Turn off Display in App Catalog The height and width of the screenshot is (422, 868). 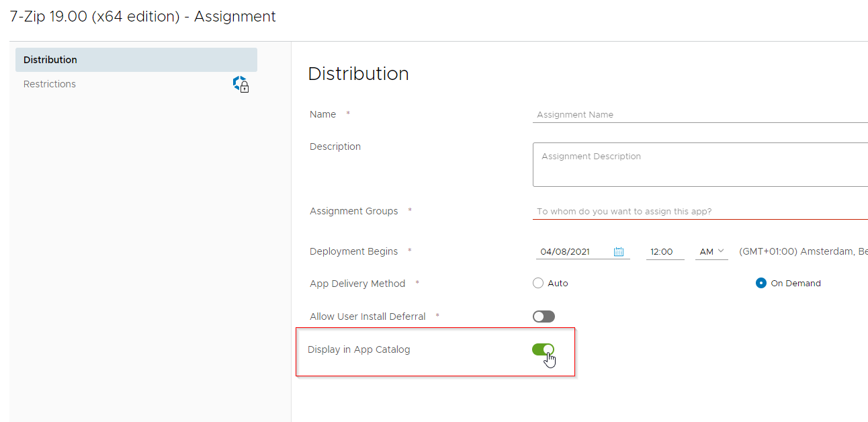pyautogui.click(x=544, y=349)
